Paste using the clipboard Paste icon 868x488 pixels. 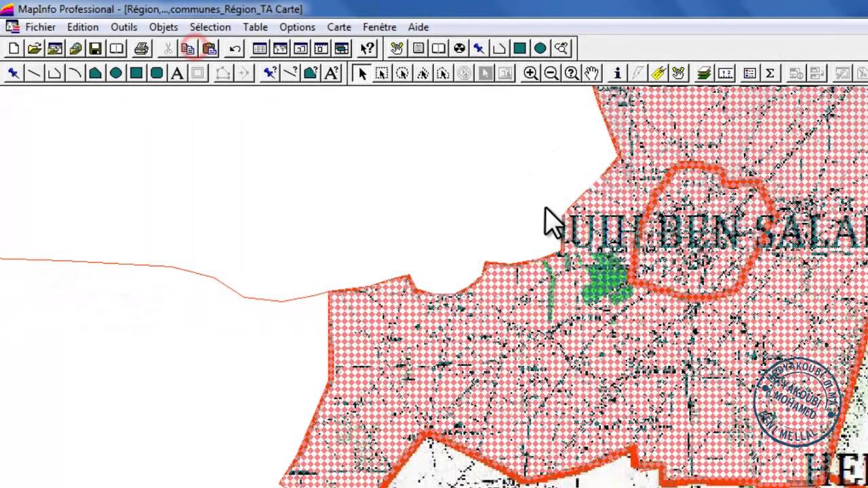tap(210, 48)
